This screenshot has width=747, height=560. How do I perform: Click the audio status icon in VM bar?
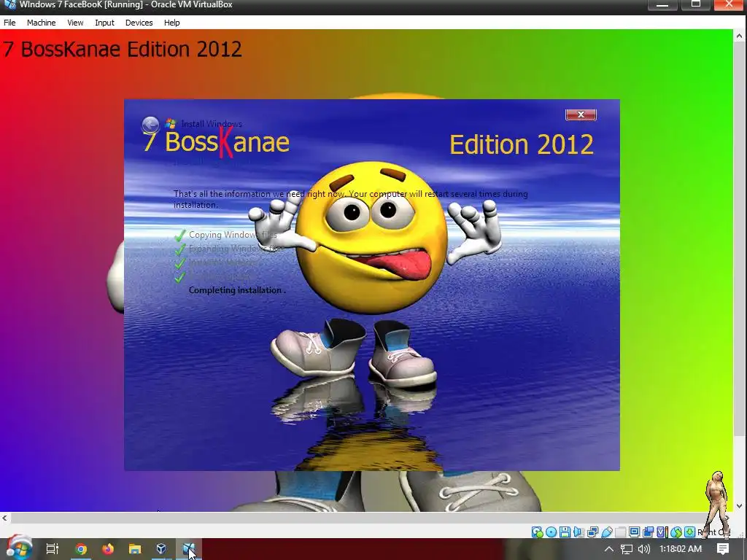tap(578, 532)
